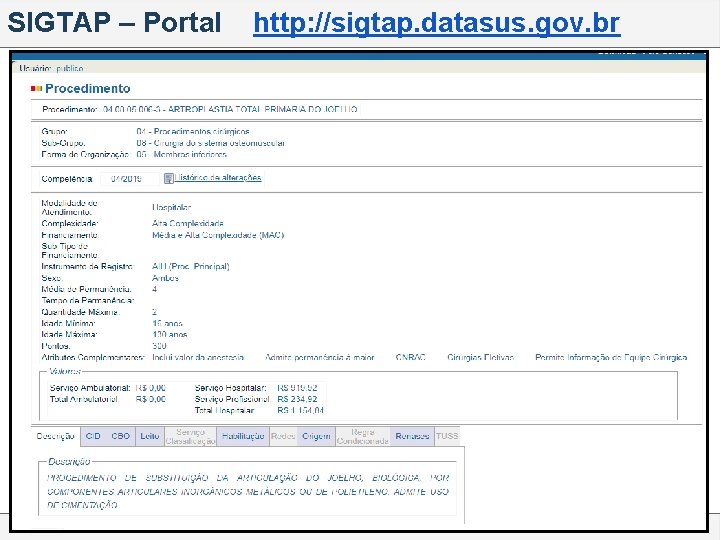Viewport: 720px width, 540px height.
Task: Click the Histórico de alterações link
Action: coord(218,178)
